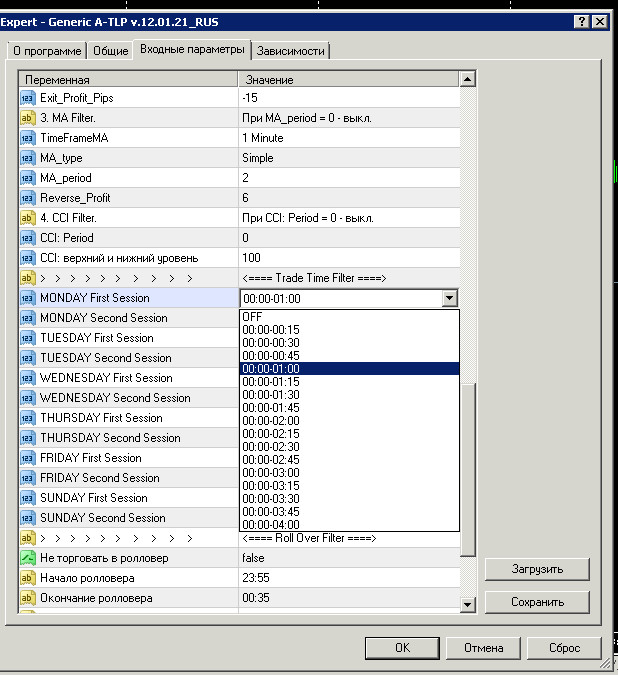Confirm with the OK button

click(x=402, y=648)
